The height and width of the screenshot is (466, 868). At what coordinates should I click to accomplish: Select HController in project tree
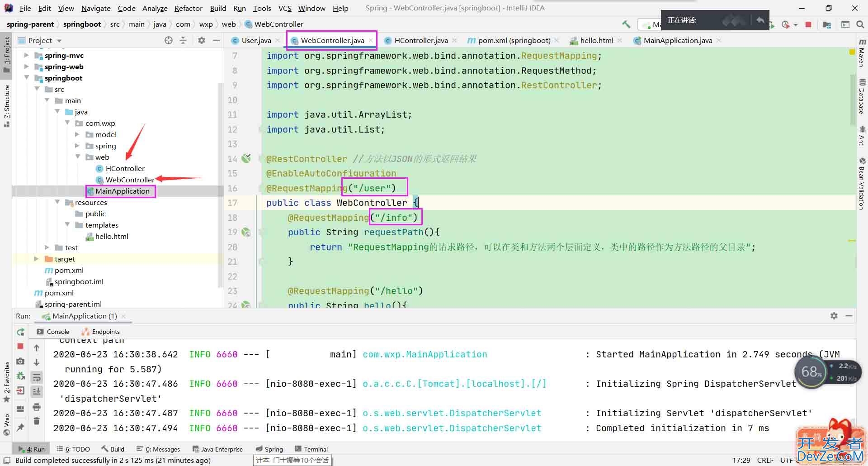click(x=125, y=168)
